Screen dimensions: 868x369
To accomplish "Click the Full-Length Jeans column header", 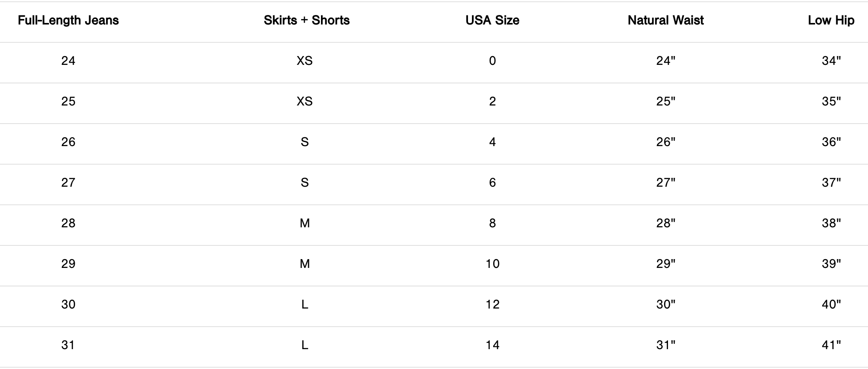I will [x=68, y=20].
